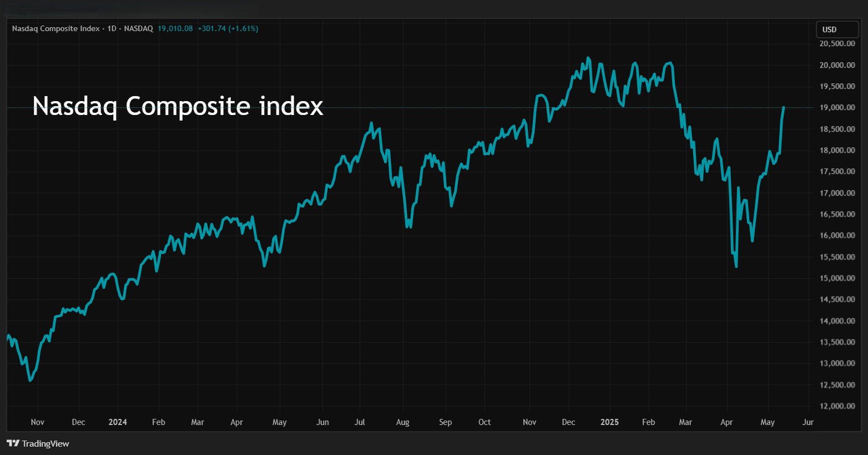The height and width of the screenshot is (455, 868).
Task: Select the Aug marker on time axis
Action: pos(402,422)
